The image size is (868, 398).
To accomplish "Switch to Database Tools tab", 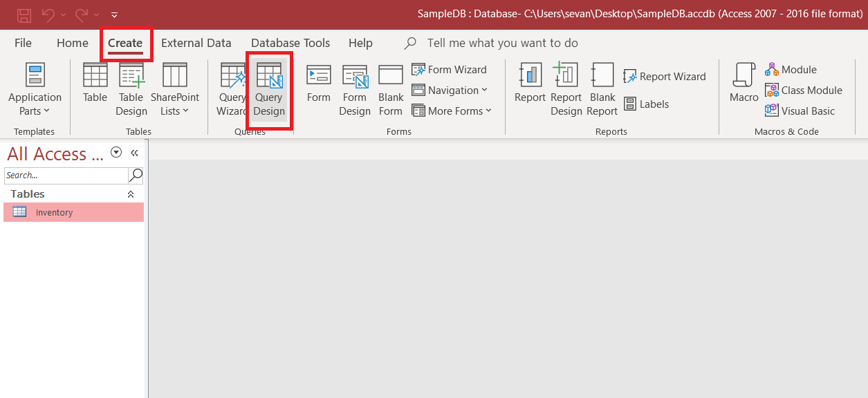I will tap(290, 43).
